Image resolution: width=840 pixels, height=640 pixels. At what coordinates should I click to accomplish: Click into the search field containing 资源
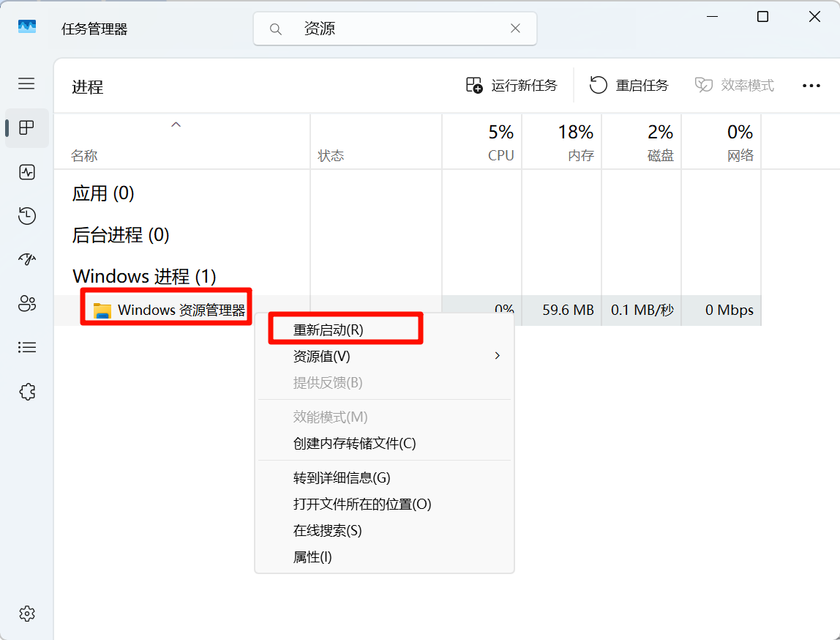(x=395, y=29)
